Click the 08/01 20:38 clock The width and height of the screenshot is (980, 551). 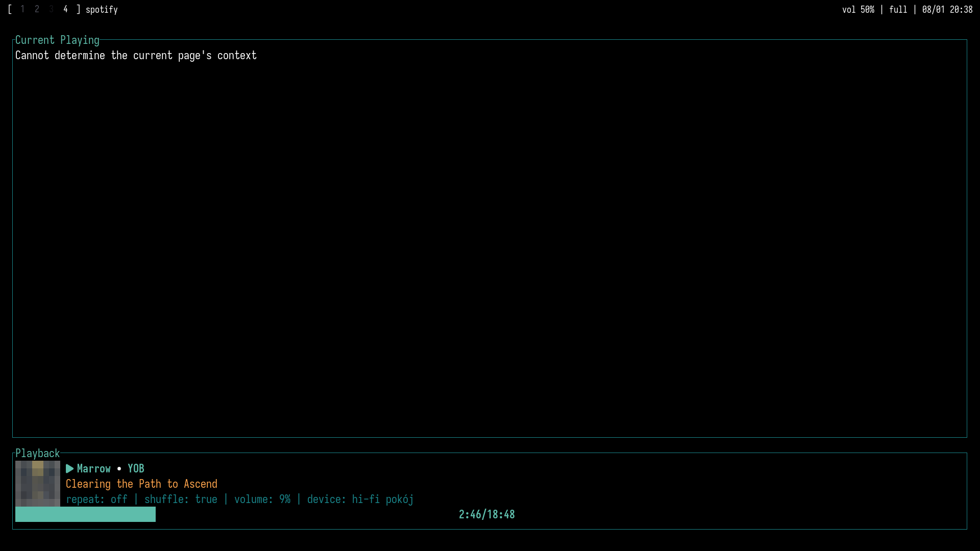pyautogui.click(x=947, y=10)
